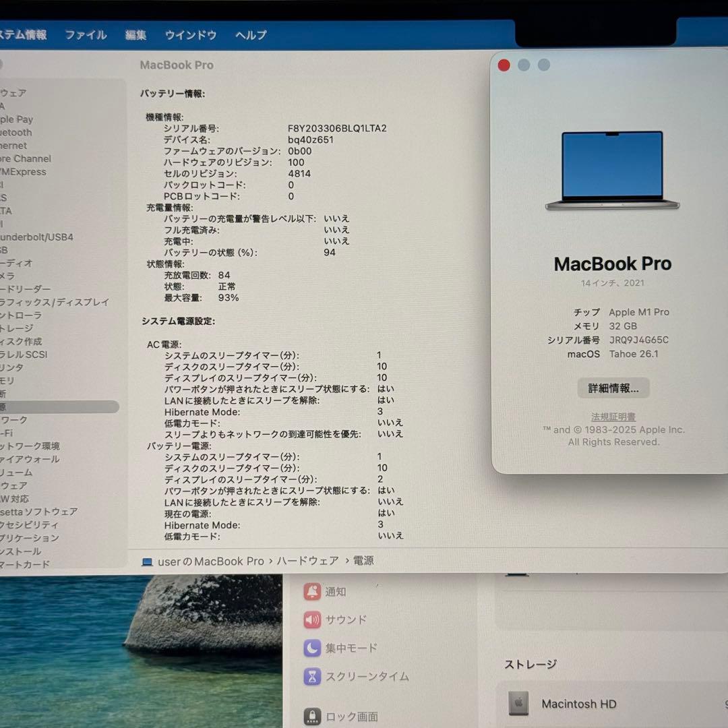Screen dimensions: 728x728
Task: Select コントローラ in sidebar list
Action: pos(21,315)
